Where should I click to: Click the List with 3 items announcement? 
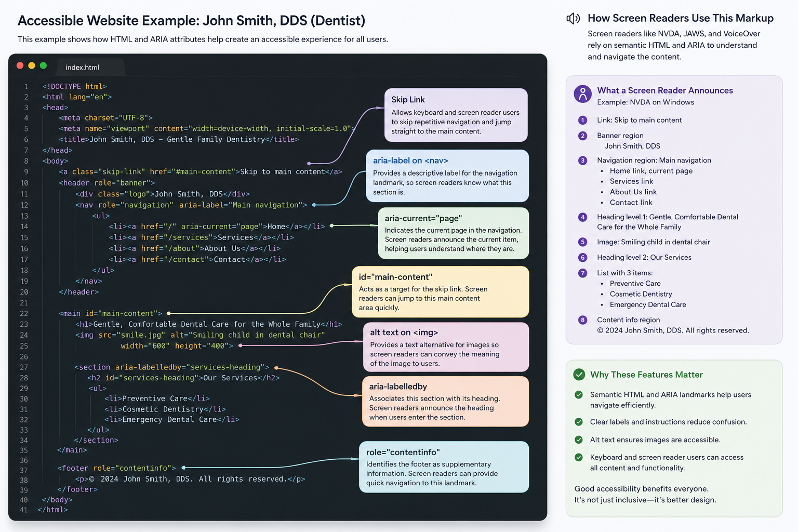[625, 273]
